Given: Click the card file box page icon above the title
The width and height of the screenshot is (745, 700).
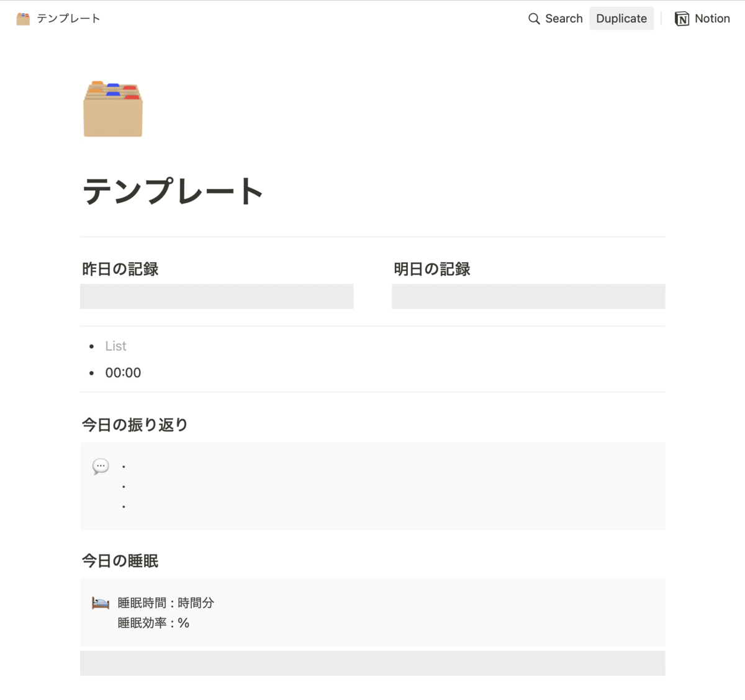Looking at the screenshot, I should click(112, 107).
